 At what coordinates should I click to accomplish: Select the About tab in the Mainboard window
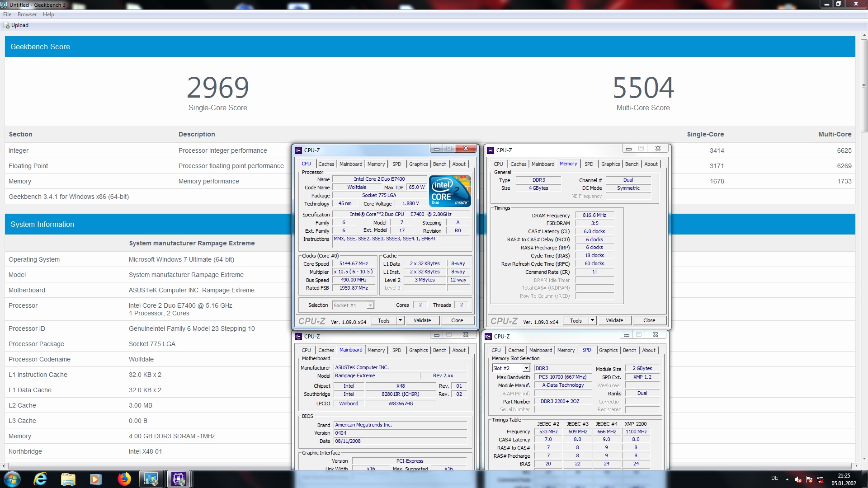[459, 350]
